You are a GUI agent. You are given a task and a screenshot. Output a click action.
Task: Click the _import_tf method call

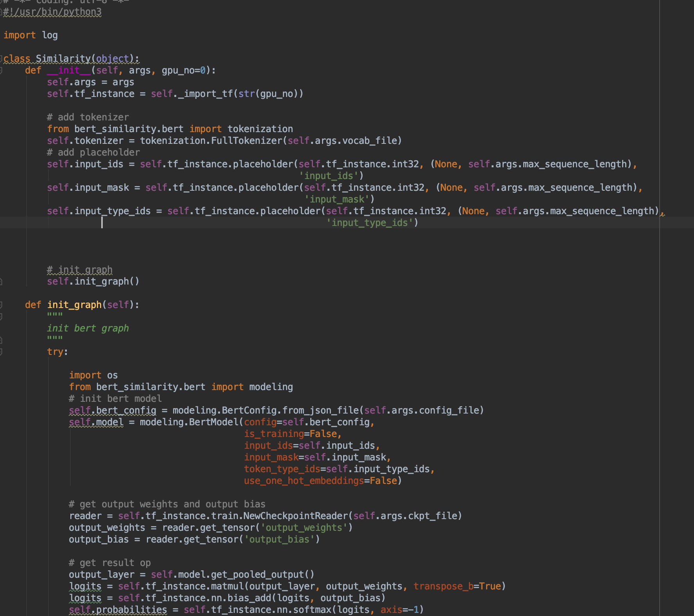(206, 94)
